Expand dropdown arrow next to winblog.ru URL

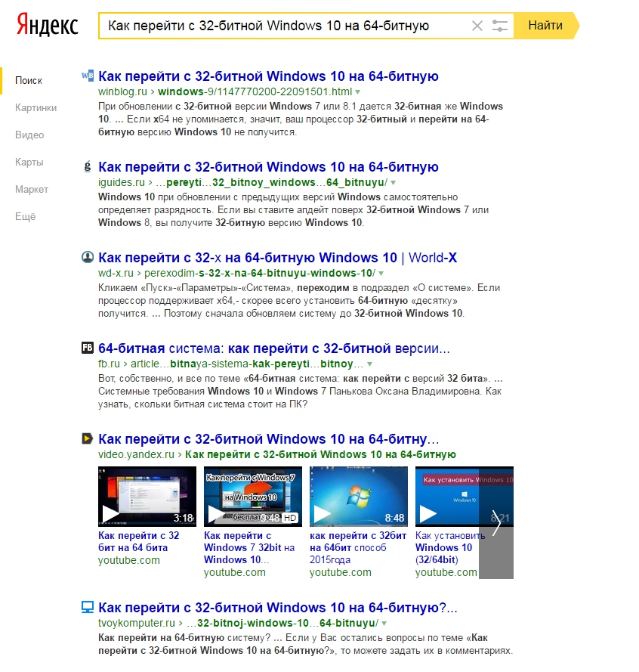[x=357, y=92]
